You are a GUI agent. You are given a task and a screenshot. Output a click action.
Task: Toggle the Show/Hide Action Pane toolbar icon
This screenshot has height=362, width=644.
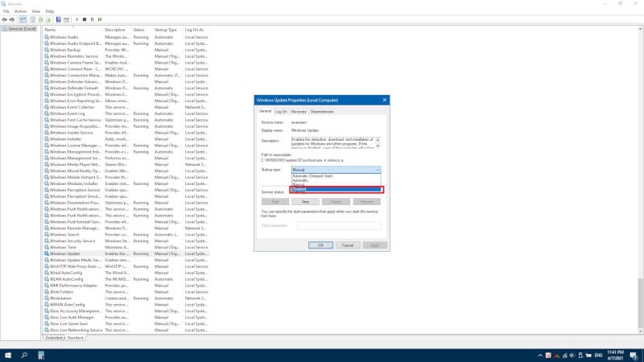(x=67, y=19)
